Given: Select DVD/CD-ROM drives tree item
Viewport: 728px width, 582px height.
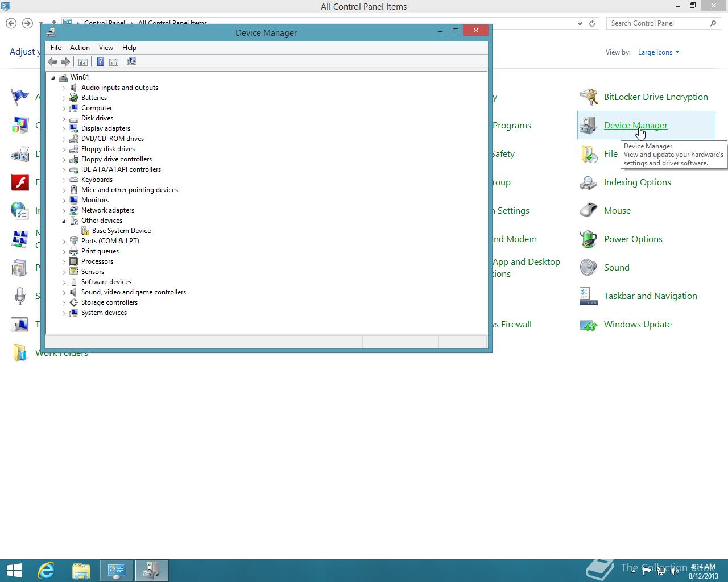Looking at the screenshot, I should [113, 139].
